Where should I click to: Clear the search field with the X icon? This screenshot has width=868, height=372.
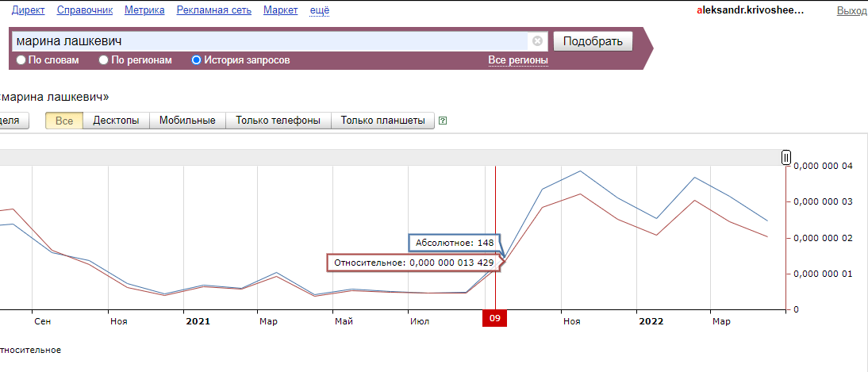537,41
